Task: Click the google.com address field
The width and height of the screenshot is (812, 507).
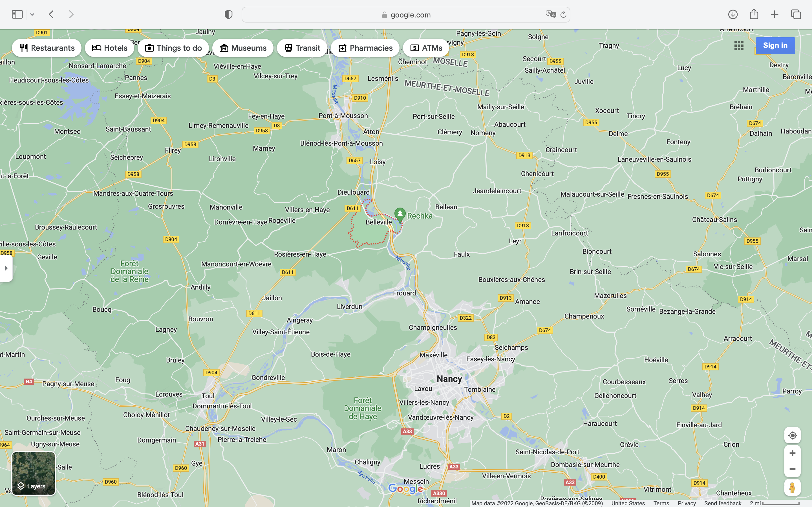Action: point(410,15)
